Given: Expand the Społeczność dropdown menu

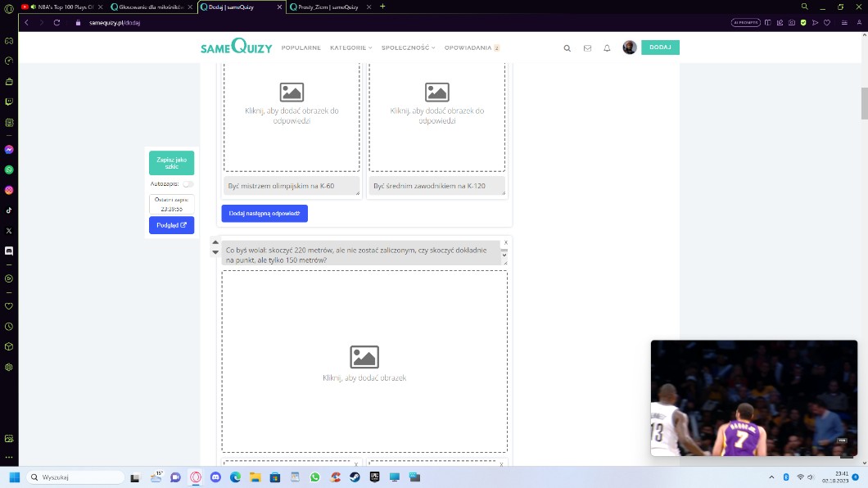Looking at the screenshot, I should 408,48.
